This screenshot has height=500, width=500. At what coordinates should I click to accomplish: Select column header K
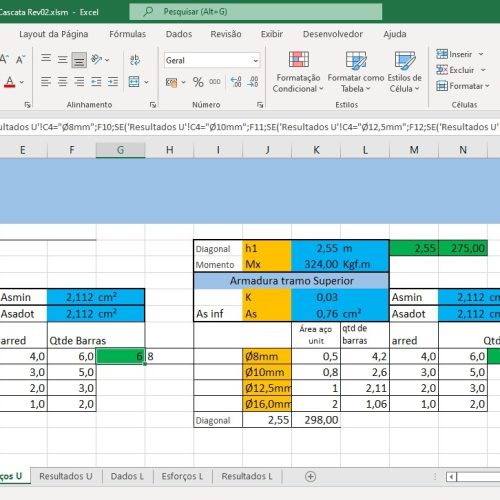[316, 150]
